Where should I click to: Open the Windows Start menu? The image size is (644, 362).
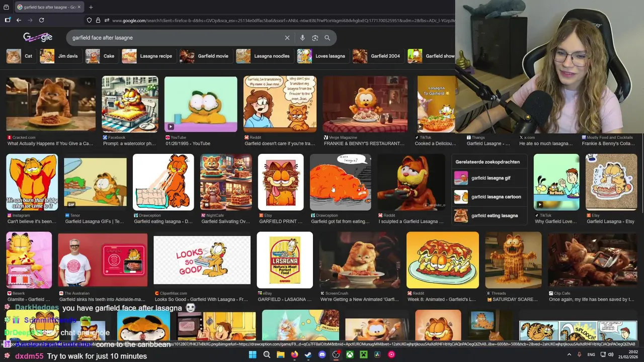click(253, 354)
